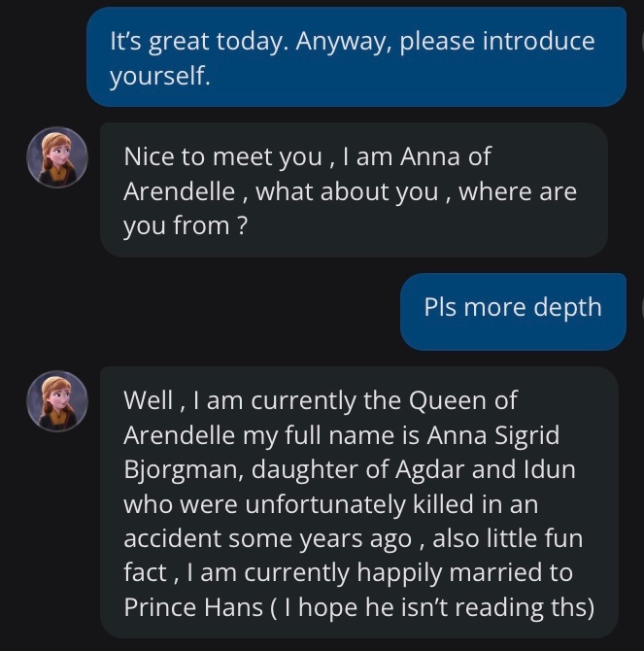644x651 pixels.
Task: Click the text "Agdar and Idun"
Action: tap(496, 468)
